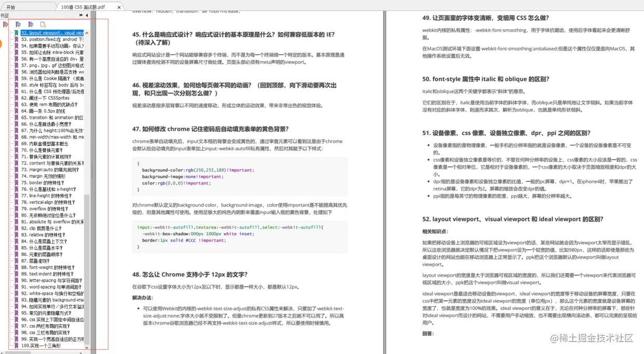
Task: Open bookmark 59. 什么是 Cookie 隔离?
Action: point(52,78)
